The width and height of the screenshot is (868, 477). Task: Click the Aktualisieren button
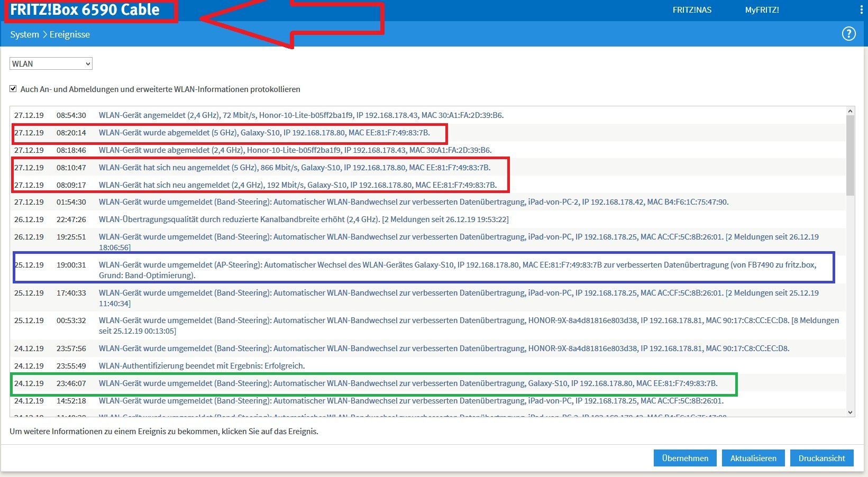pyautogui.click(x=753, y=458)
